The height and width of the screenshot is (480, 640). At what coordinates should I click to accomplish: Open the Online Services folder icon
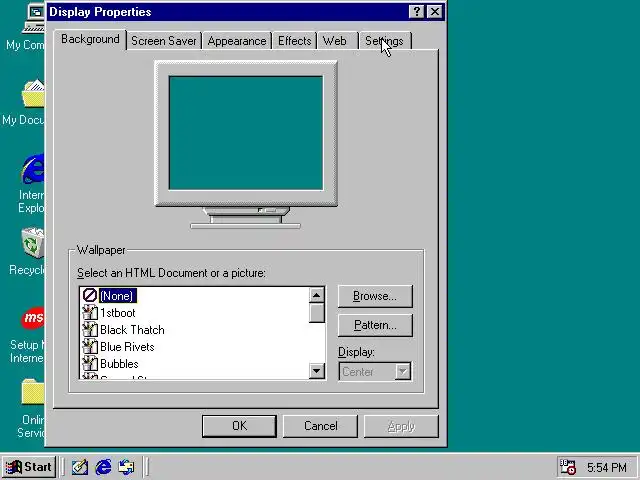click(33, 393)
